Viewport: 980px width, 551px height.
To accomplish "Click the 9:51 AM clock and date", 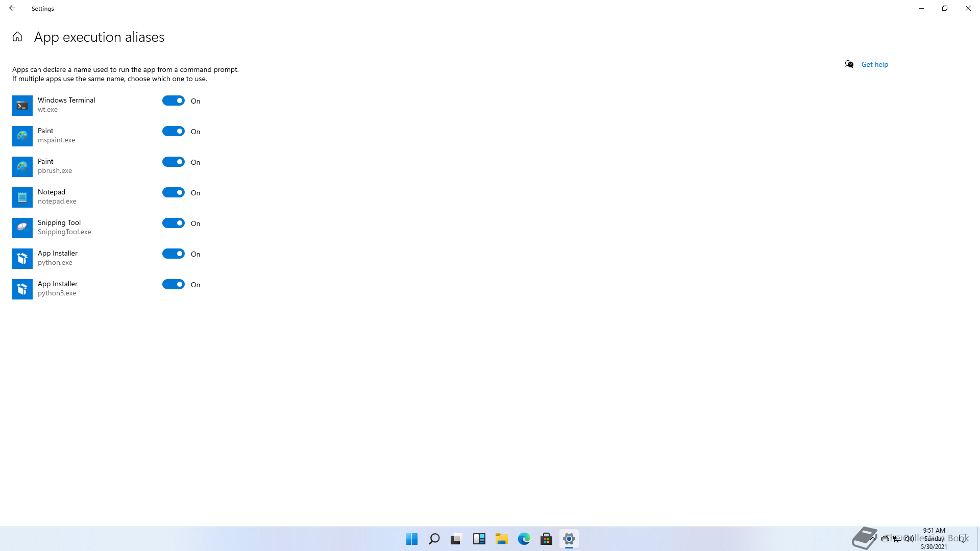I will pos(934,538).
